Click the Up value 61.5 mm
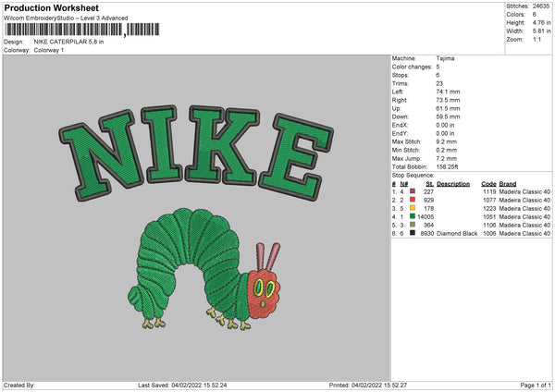This screenshot has width=555, height=392. [x=448, y=108]
